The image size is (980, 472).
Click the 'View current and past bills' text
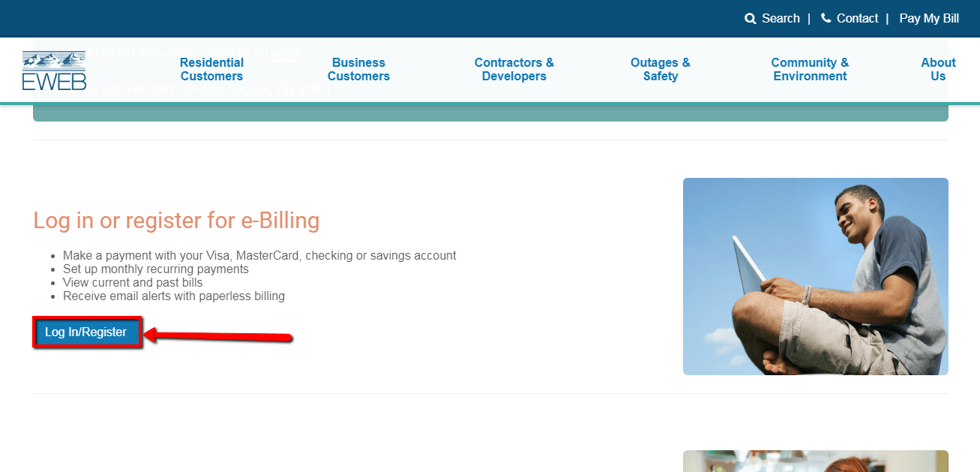[133, 283]
